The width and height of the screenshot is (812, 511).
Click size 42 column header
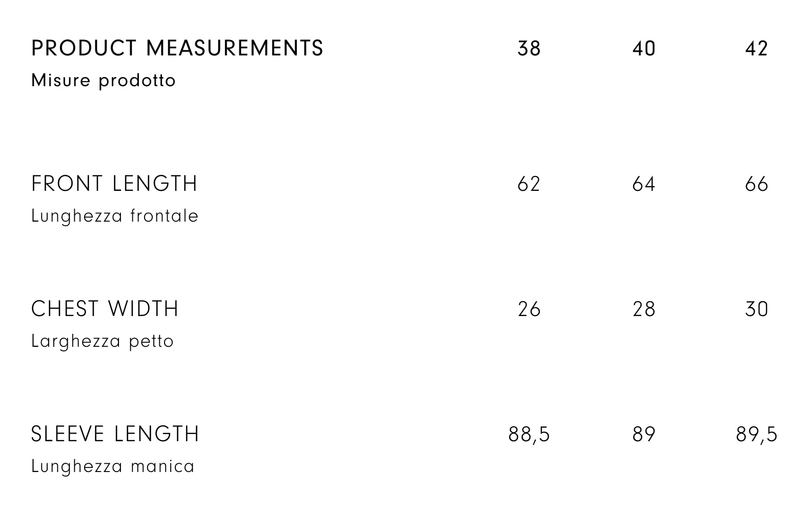(757, 49)
